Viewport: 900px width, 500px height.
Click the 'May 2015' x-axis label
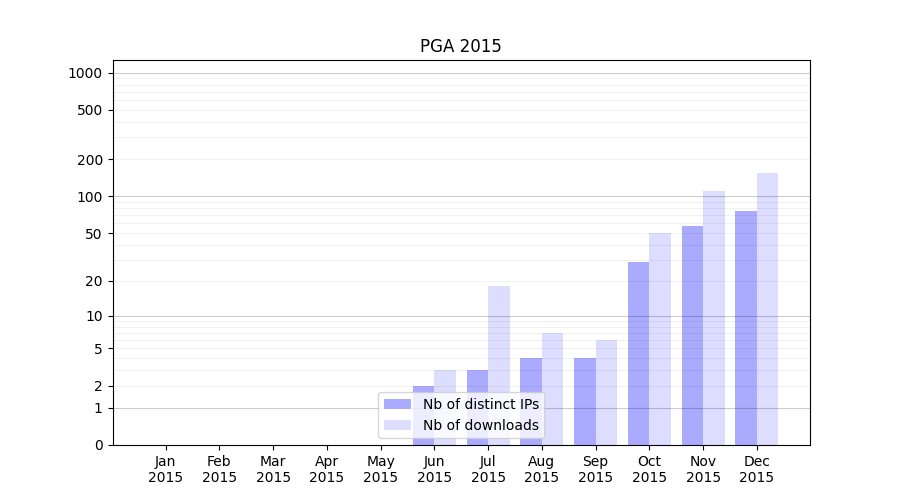[x=380, y=469]
